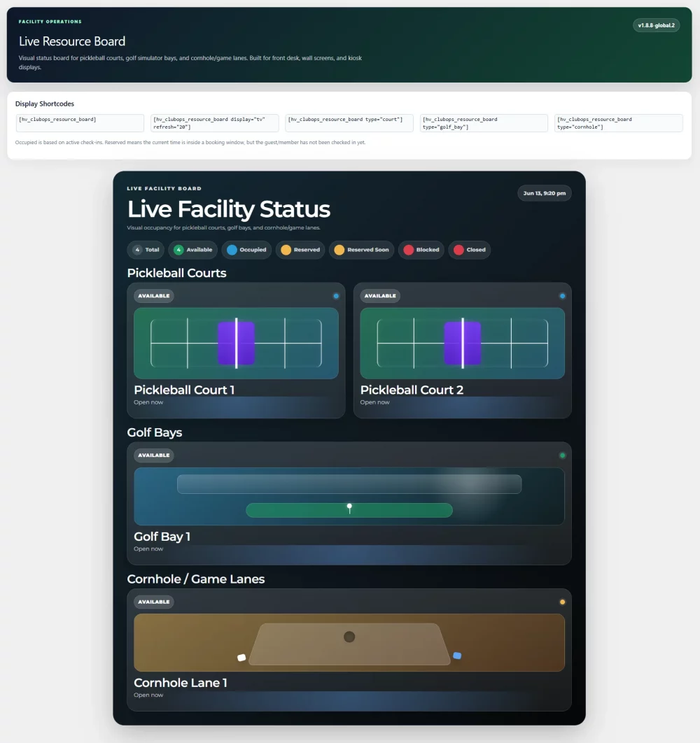Image resolution: width=700 pixels, height=743 pixels.
Task: Click the Total count legend chip
Action: pyautogui.click(x=146, y=250)
